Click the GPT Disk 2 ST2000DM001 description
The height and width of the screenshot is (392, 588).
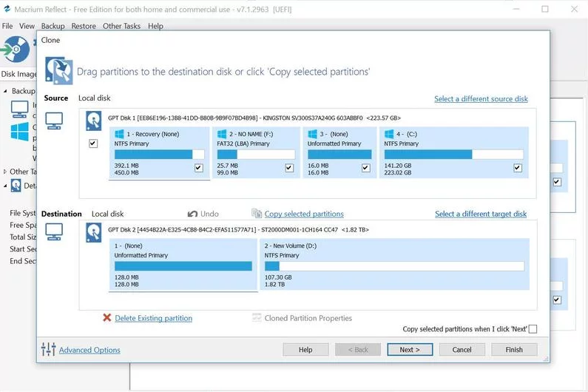(x=238, y=229)
